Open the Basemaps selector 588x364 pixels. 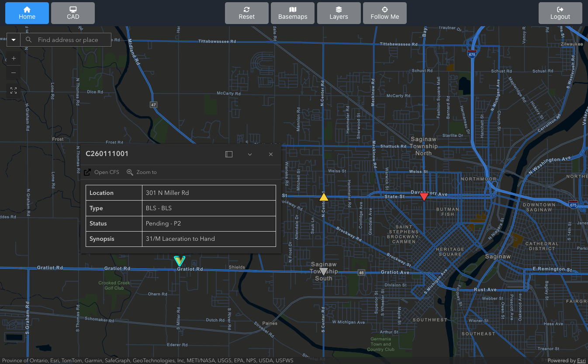click(x=293, y=13)
